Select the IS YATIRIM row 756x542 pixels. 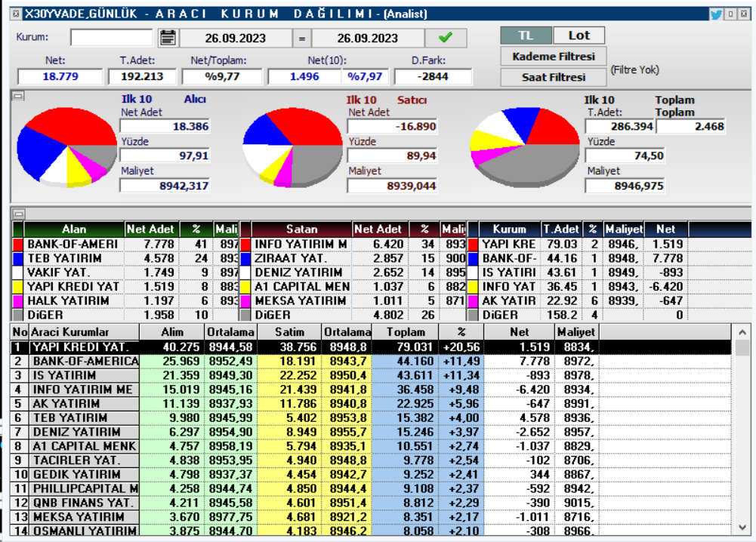370,375
